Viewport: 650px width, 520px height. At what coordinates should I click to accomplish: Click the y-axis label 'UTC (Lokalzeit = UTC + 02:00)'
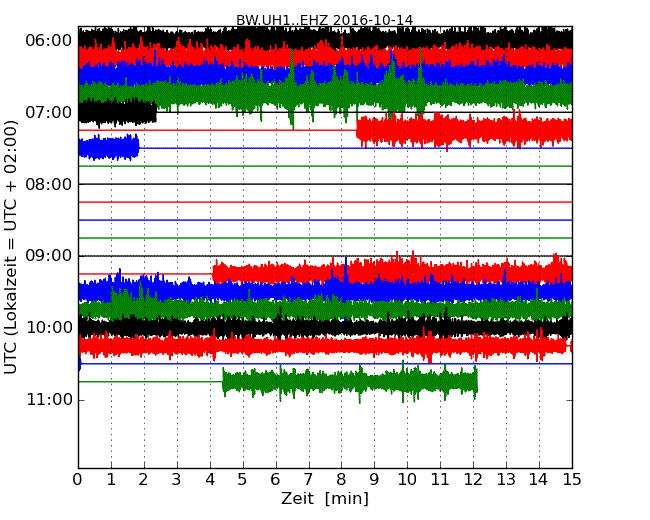point(11,247)
